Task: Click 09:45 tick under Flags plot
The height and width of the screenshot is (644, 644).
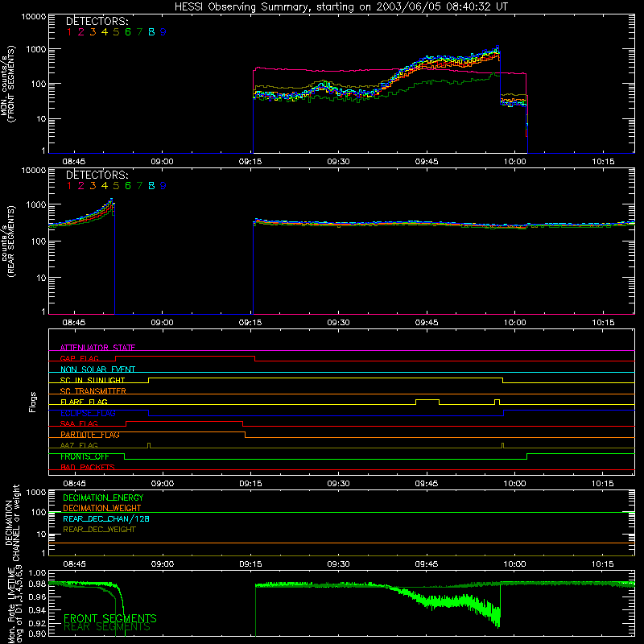Action: (427, 484)
